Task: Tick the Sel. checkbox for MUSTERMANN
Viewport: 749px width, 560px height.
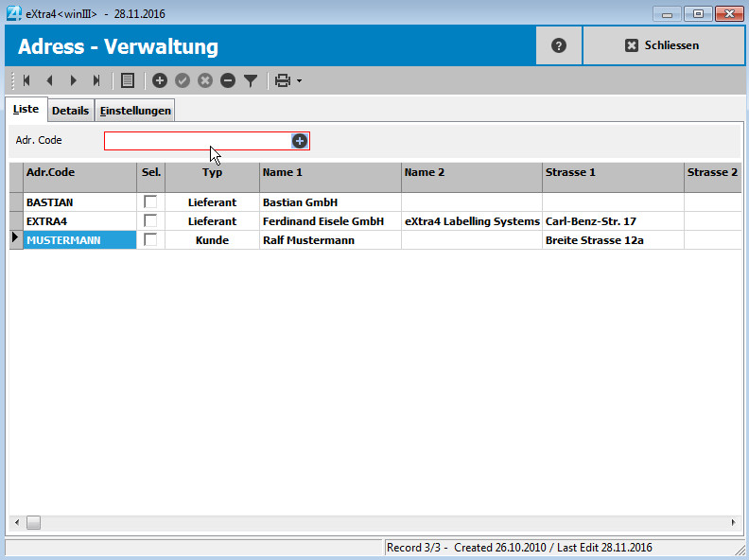Action: tap(150, 240)
